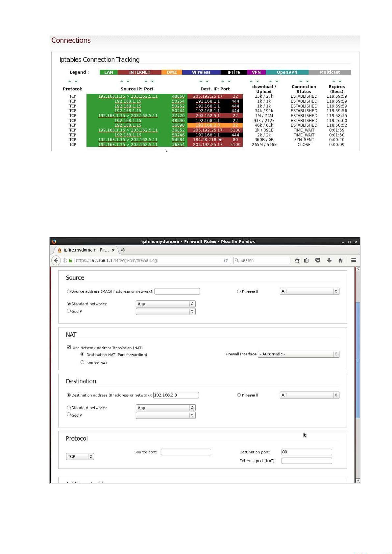Open a new tab with plus button
The image size is (392, 554).
pyautogui.click(x=123, y=250)
